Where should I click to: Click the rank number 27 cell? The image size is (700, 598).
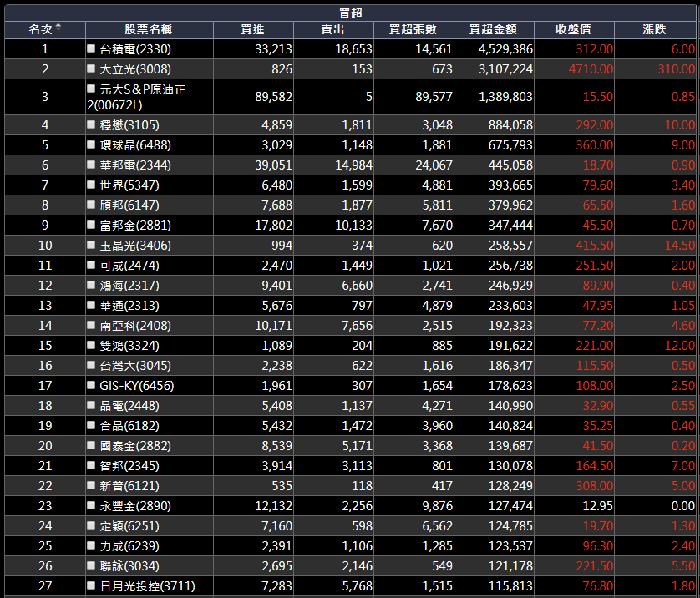click(45, 586)
